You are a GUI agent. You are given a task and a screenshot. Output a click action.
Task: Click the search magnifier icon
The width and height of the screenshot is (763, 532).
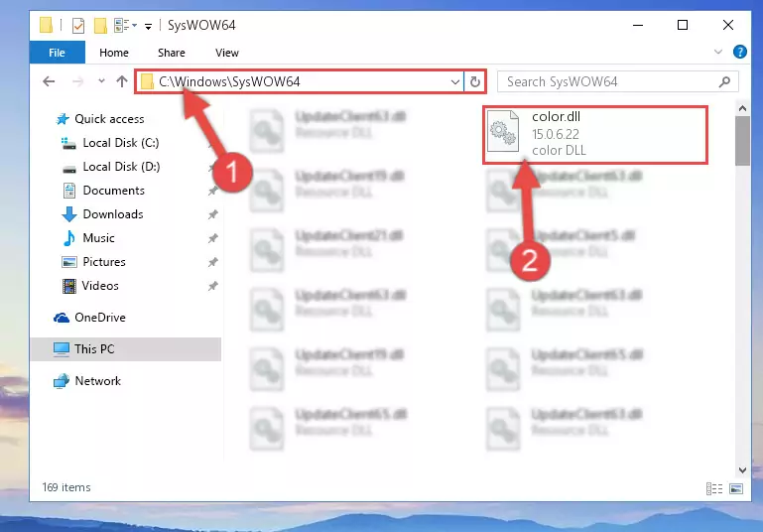pos(724,81)
